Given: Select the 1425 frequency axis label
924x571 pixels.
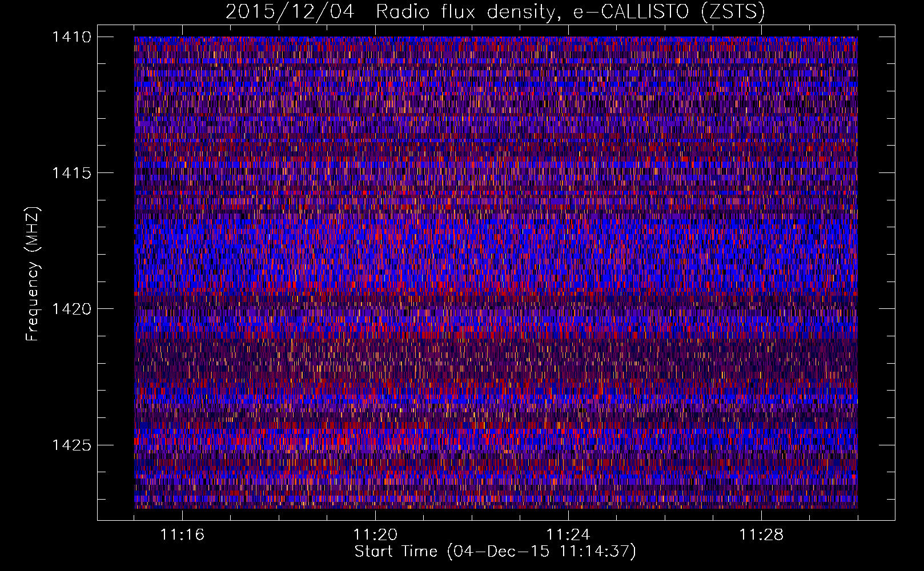Looking at the screenshot, I should point(71,445).
